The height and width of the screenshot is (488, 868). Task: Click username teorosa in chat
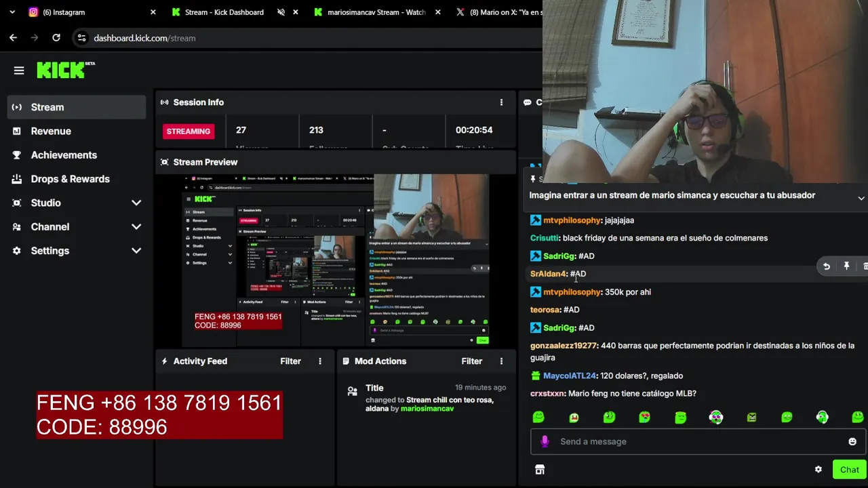545,310
